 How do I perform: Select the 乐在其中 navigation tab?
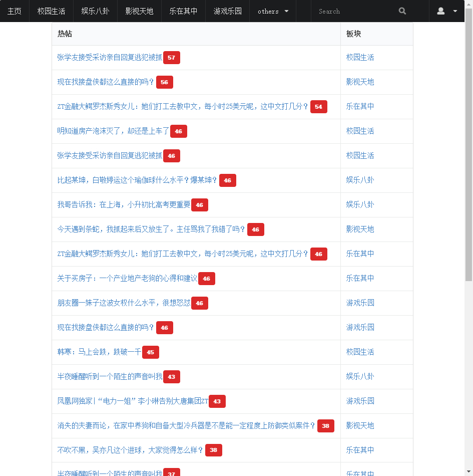pos(183,11)
